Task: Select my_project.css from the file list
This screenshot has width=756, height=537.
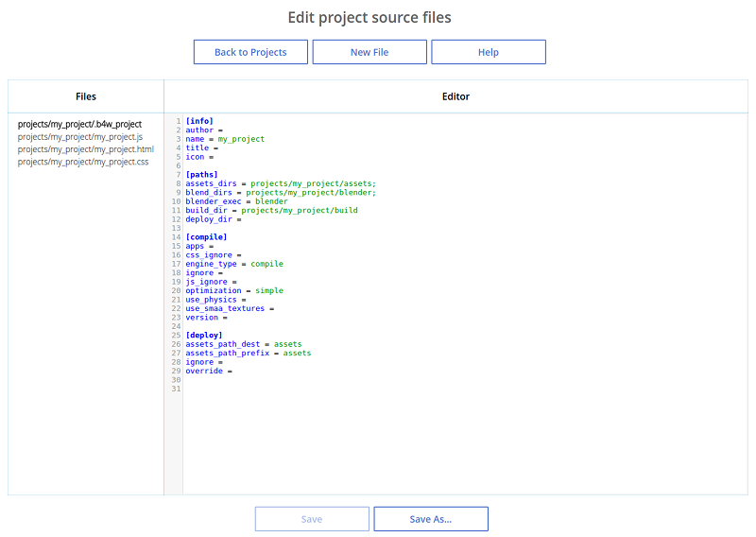Action: click(83, 162)
